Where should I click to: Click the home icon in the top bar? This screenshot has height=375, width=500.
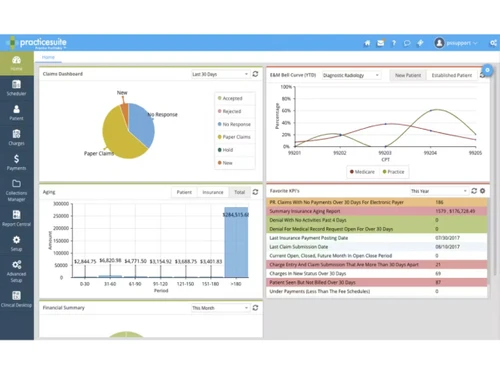pyautogui.click(x=367, y=43)
